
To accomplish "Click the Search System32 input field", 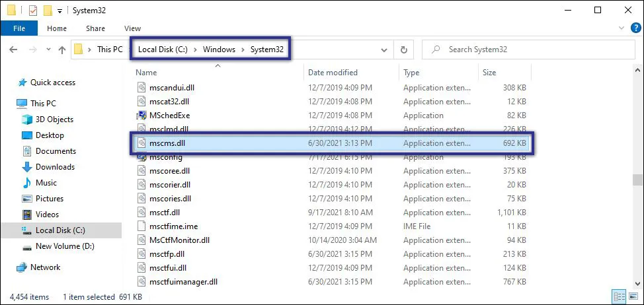I will (528, 50).
